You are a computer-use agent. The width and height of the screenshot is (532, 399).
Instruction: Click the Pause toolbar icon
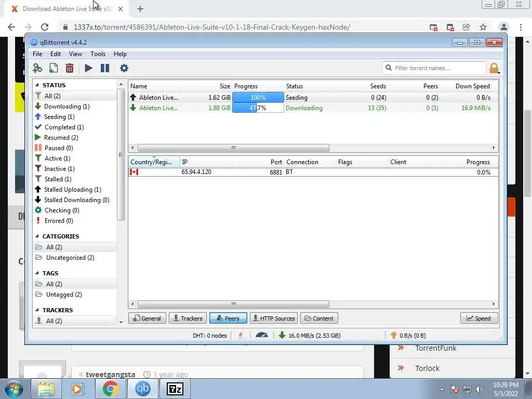[105, 68]
